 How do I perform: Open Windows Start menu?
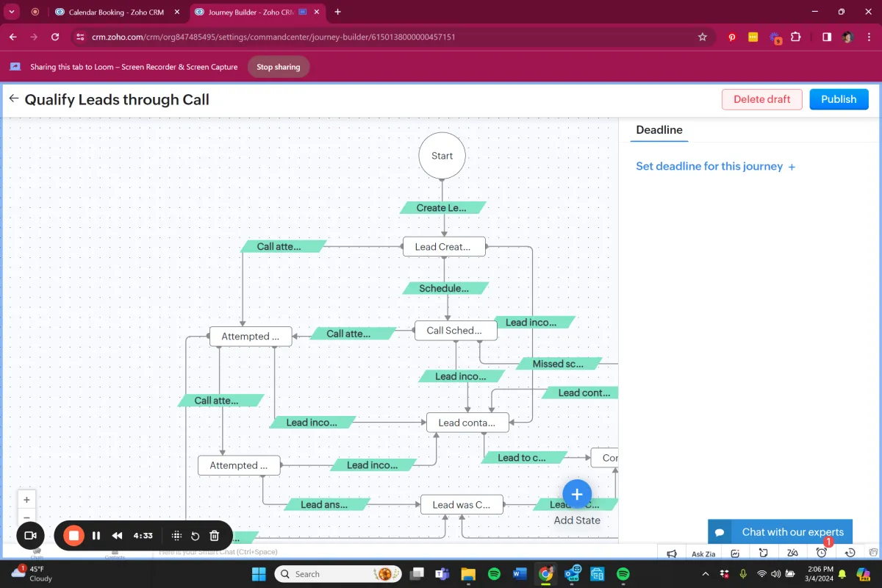click(x=259, y=574)
